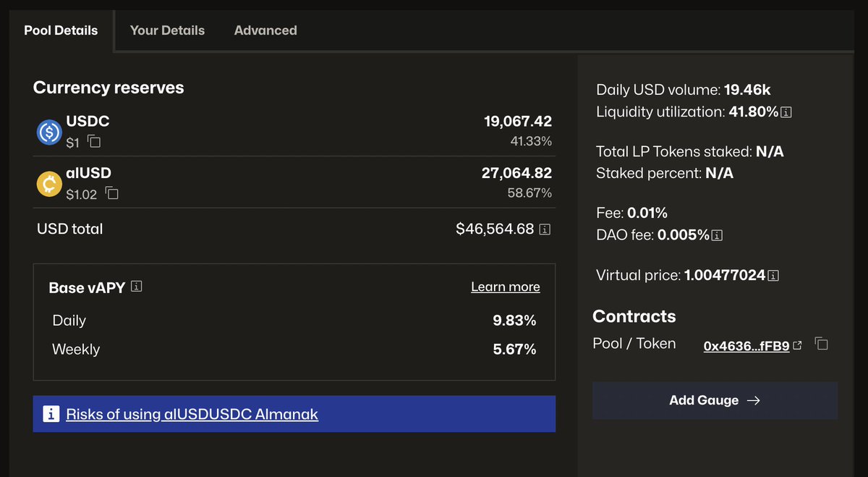Click the Liquidity utilization 41.80% value

coord(754,111)
